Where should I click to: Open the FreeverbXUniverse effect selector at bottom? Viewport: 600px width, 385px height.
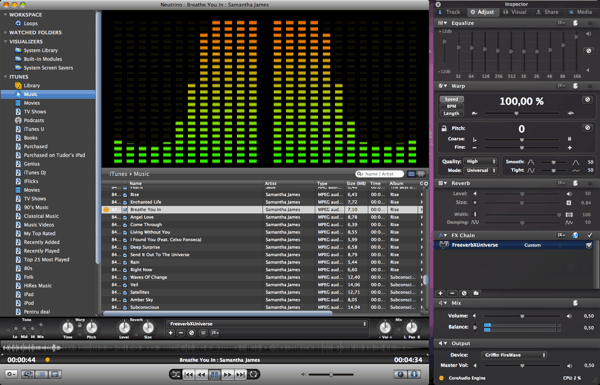pos(267,324)
